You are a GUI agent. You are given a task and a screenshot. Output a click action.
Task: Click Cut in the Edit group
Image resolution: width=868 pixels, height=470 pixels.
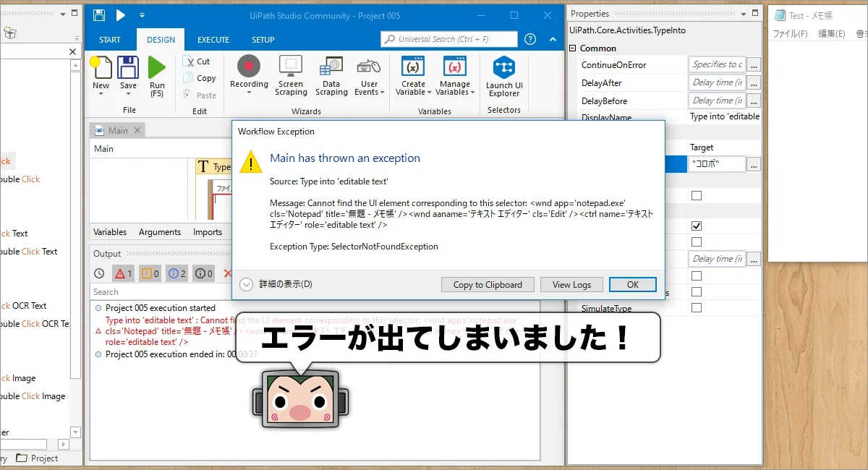point(196,61)
